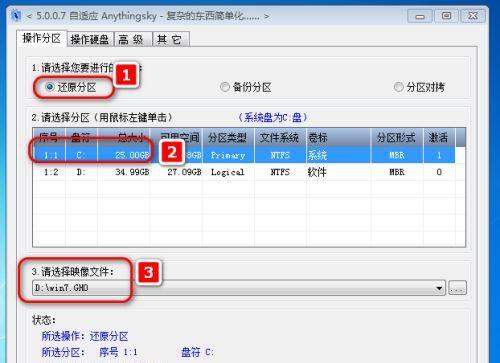This screenshot has width=500, height=363.
Task: Click the browse (...) button for image file
Action: coord(457,288)
